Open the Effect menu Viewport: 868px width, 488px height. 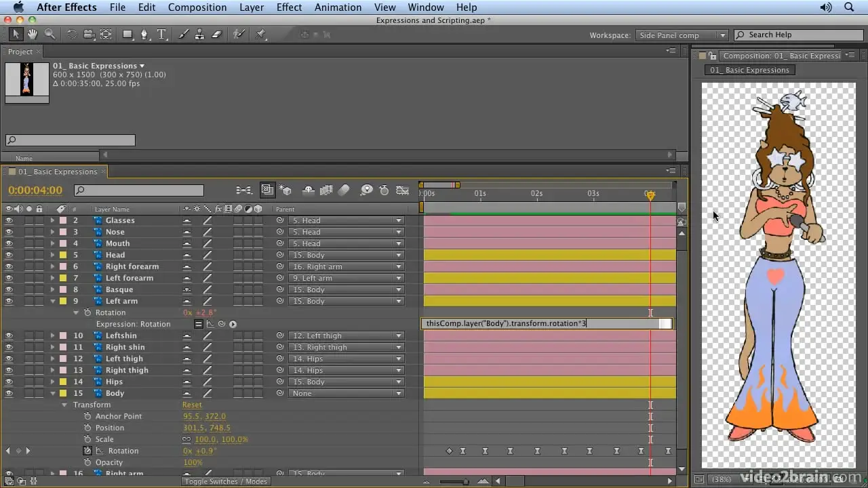[289, 7]
